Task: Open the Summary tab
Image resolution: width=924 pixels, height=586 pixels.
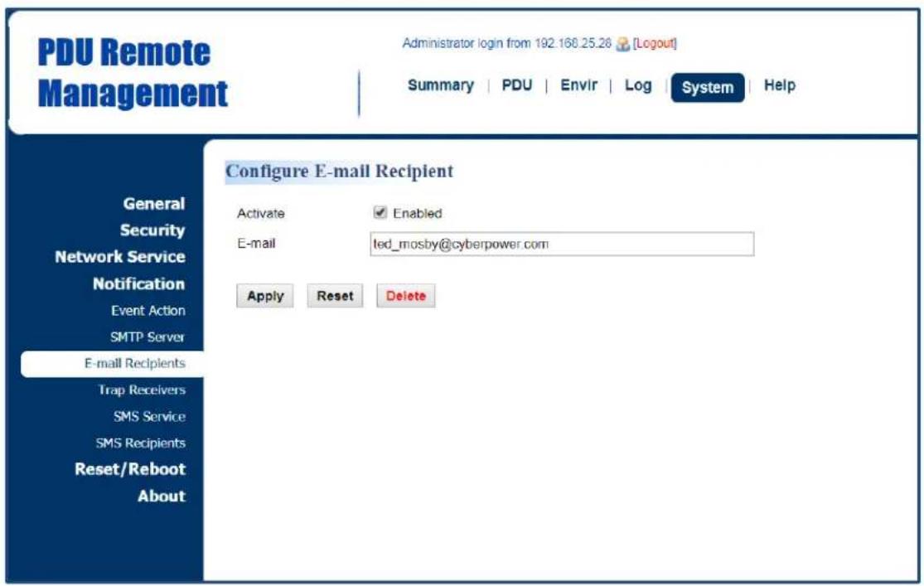Action: 441,85
